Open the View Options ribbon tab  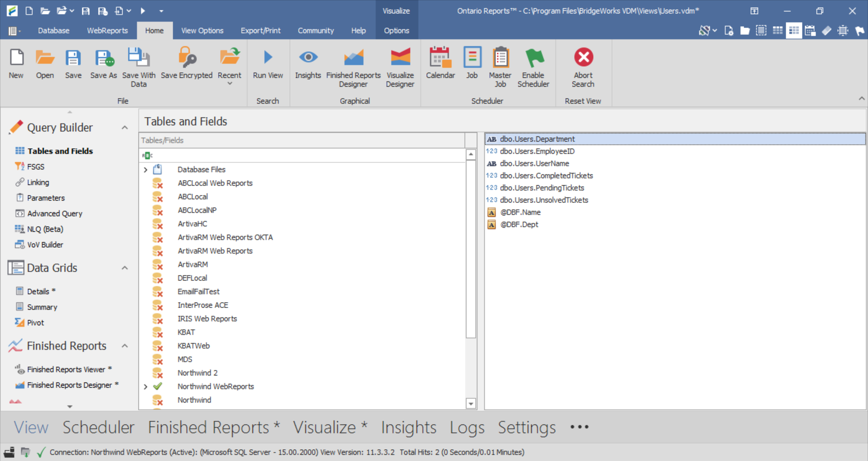coord(202,31)
